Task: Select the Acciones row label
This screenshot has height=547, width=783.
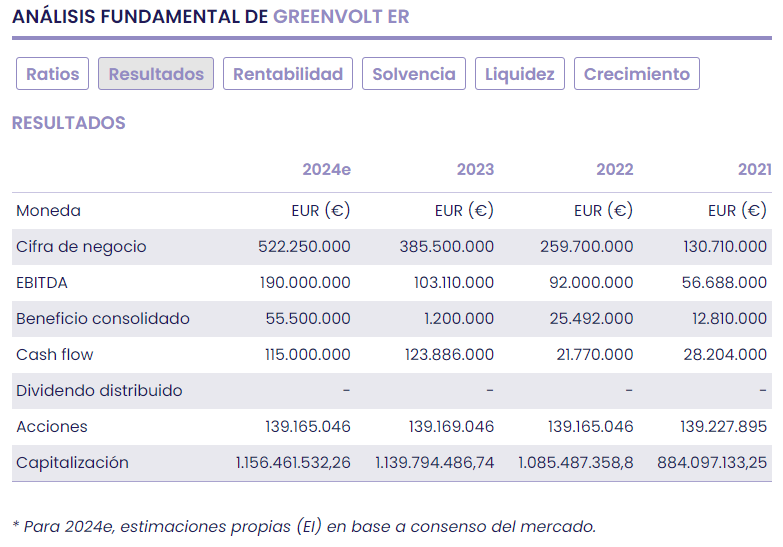Action: (x=52, y=427)
